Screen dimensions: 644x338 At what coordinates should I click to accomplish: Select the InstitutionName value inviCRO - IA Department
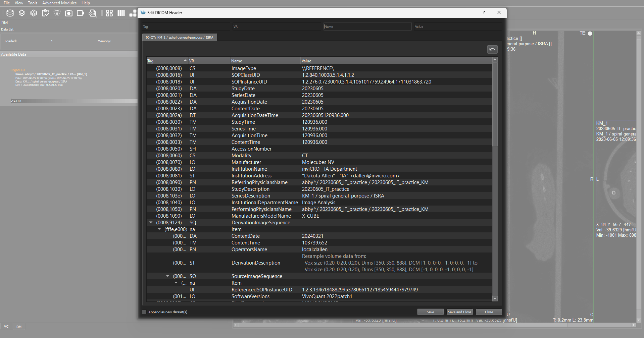329,169
